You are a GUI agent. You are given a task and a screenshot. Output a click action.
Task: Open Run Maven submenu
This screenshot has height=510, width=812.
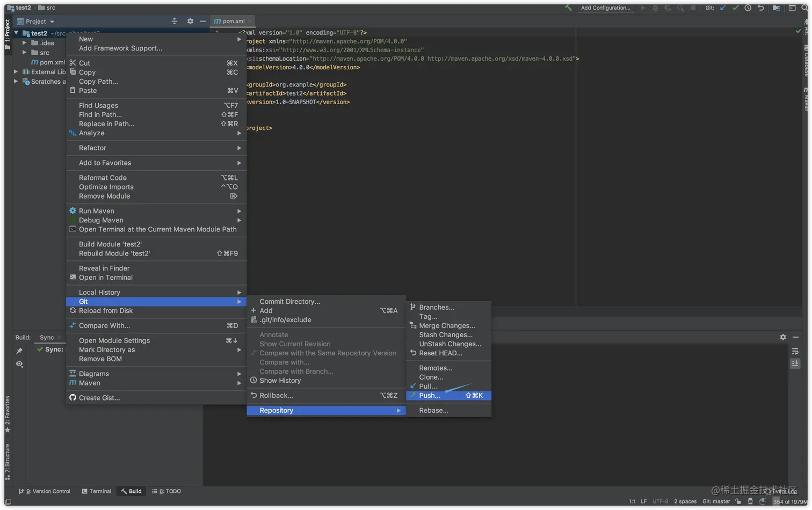(156, 211)
